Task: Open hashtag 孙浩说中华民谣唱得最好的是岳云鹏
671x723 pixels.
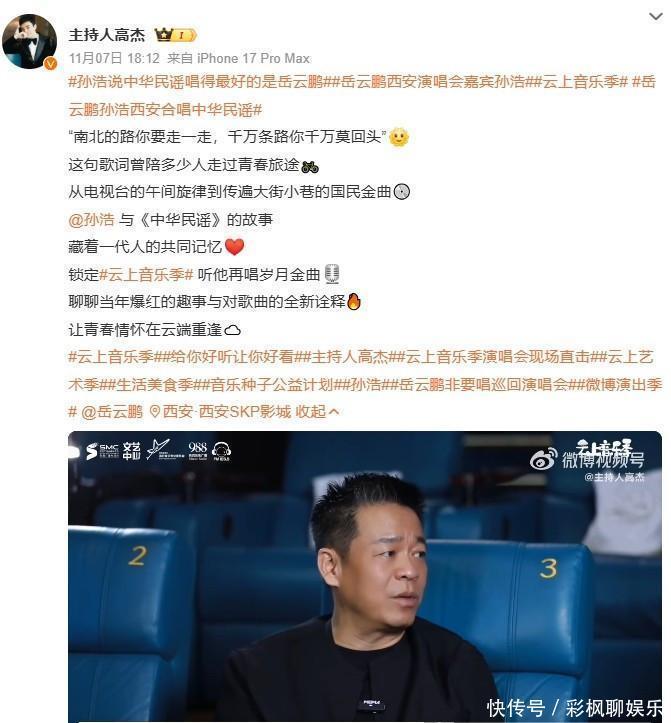Action: (x=196, y=82)
